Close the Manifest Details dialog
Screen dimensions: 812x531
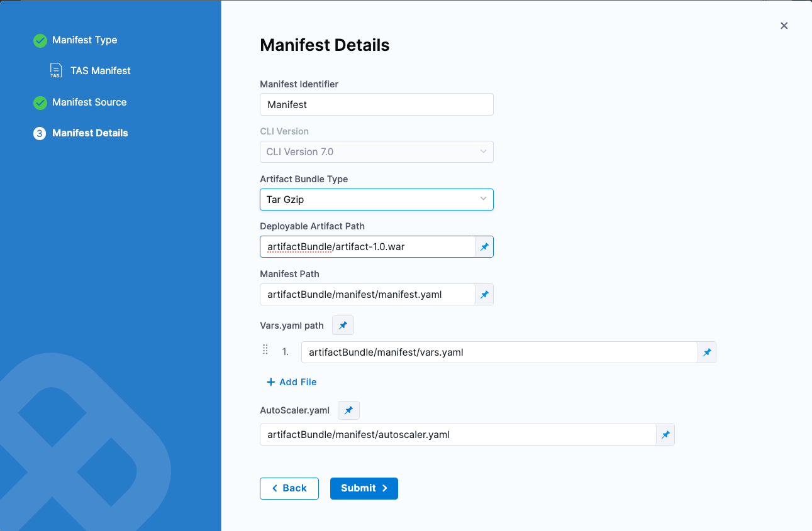784,26
